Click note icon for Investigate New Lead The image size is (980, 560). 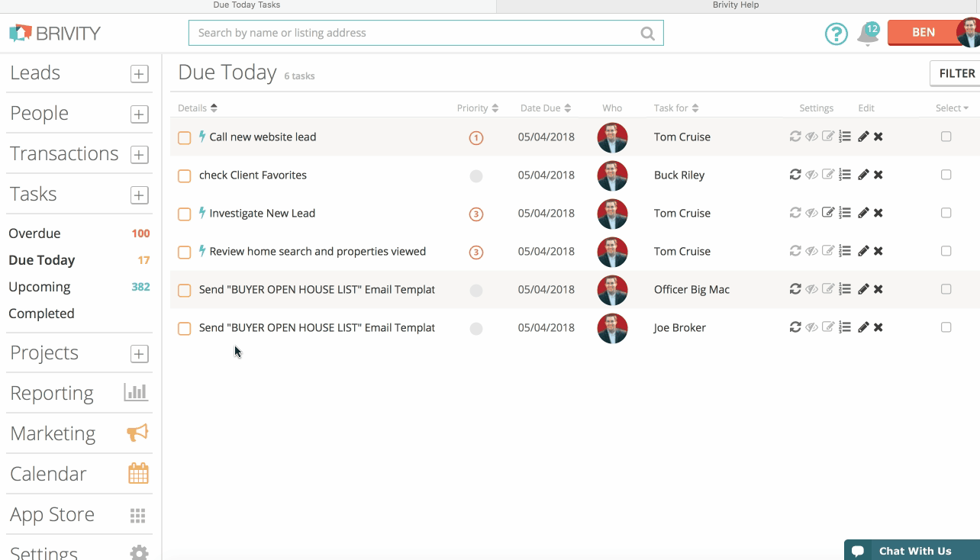pyautogui.click(x=828, y=213)
